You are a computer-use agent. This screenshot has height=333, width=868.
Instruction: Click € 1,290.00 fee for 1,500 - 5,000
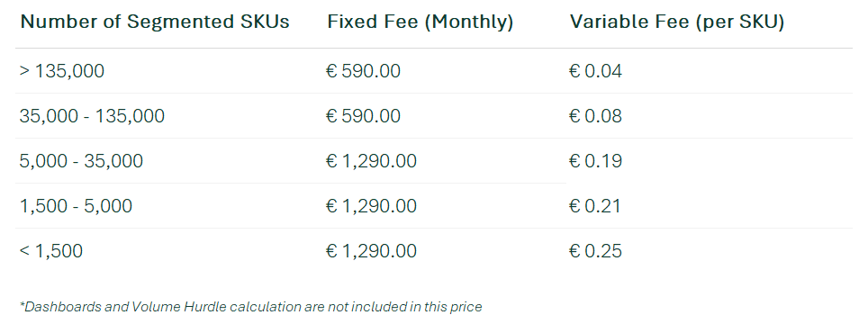pyautogui.click(x=372, y=206)
